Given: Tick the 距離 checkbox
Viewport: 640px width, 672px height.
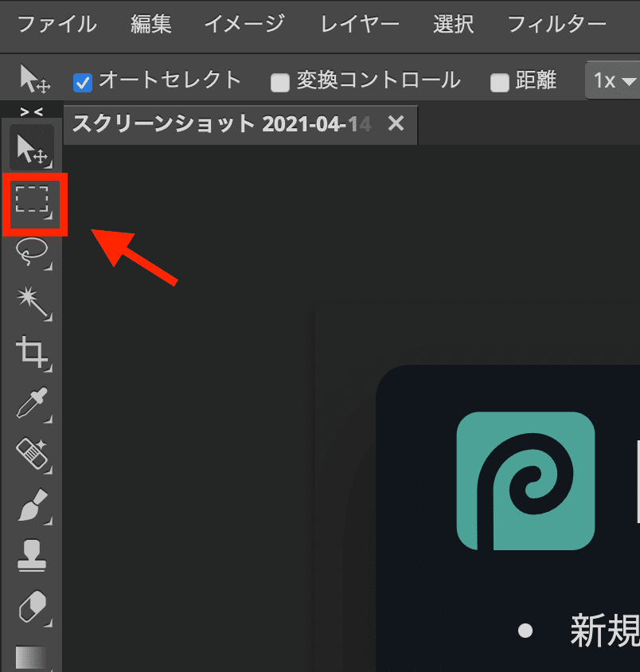Looking at the screenshot, I should point(499,81).
